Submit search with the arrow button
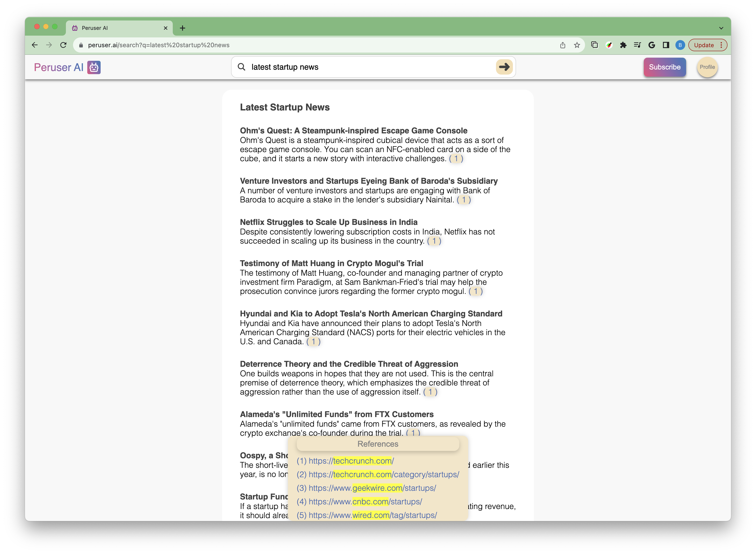This screenshot has width=756, height=554. point(504,67)
